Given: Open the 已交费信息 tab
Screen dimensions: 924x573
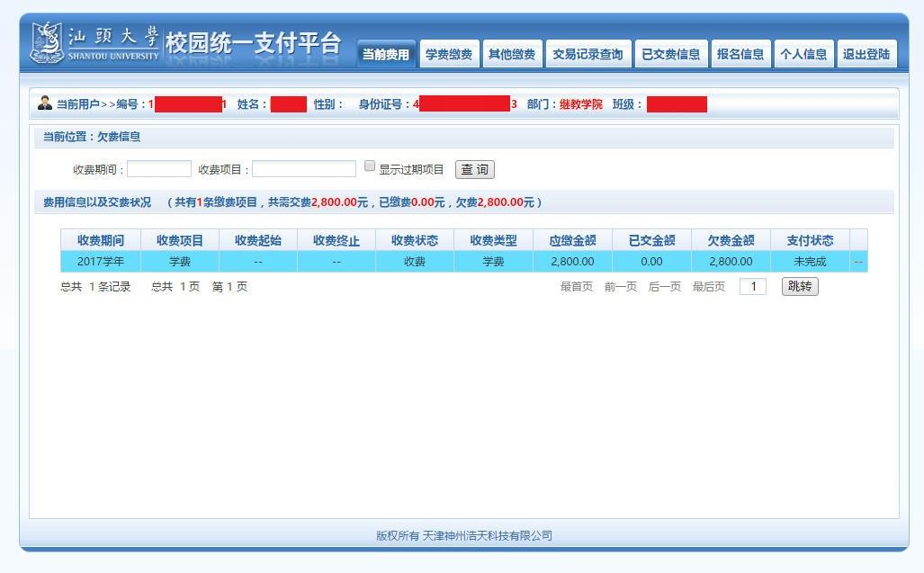Looking at the screenshot, I should point(670,55).
